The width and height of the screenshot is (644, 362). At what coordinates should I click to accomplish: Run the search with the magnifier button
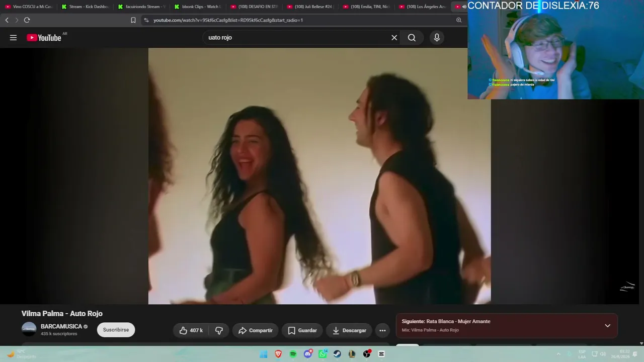412,38
